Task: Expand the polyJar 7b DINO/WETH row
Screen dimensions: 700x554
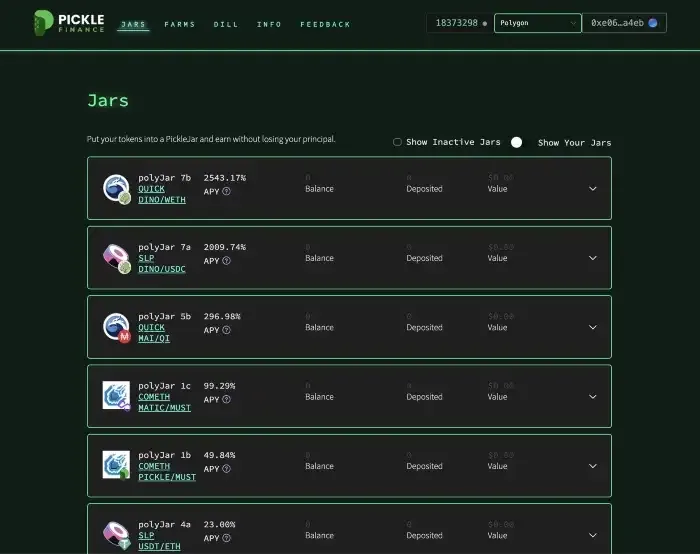Action: [592, 189]
